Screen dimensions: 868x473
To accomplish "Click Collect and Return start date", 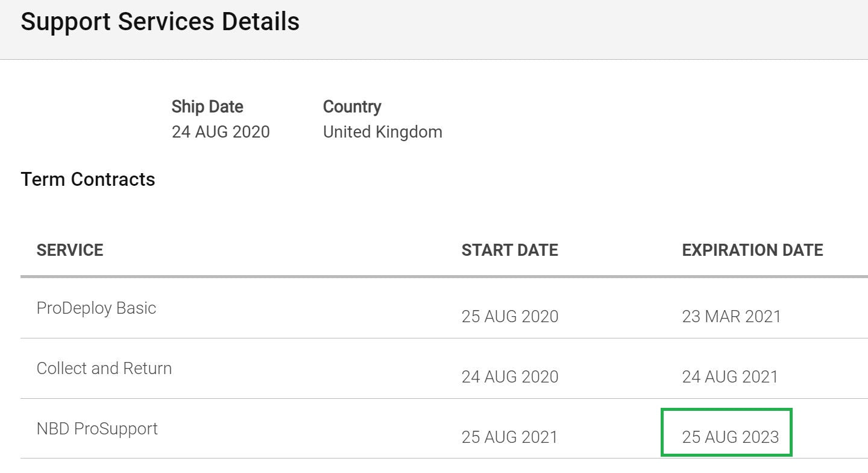I will click(510, 376).
